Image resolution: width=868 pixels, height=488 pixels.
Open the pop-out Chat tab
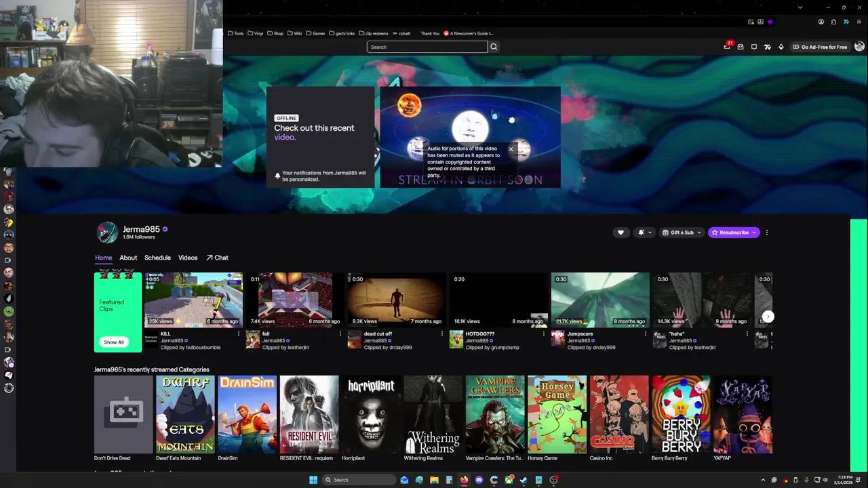(217, 258)
